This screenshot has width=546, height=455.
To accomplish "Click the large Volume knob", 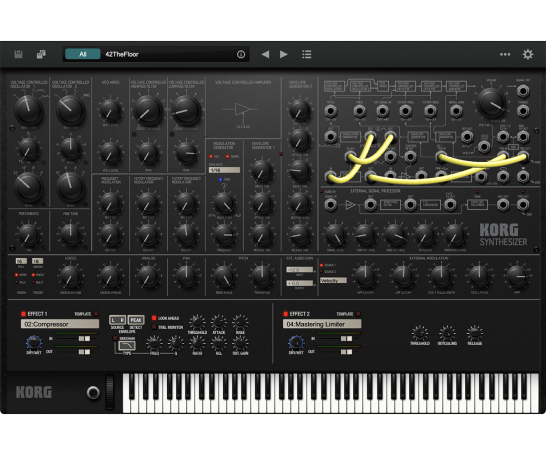I will coord(491,103).
